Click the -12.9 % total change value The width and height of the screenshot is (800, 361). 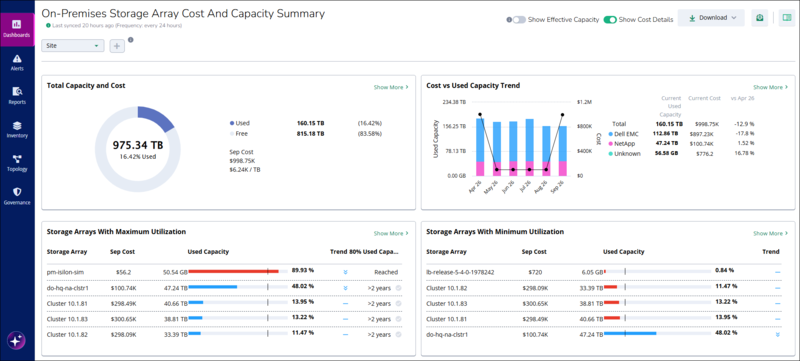(x=743, y=124)
